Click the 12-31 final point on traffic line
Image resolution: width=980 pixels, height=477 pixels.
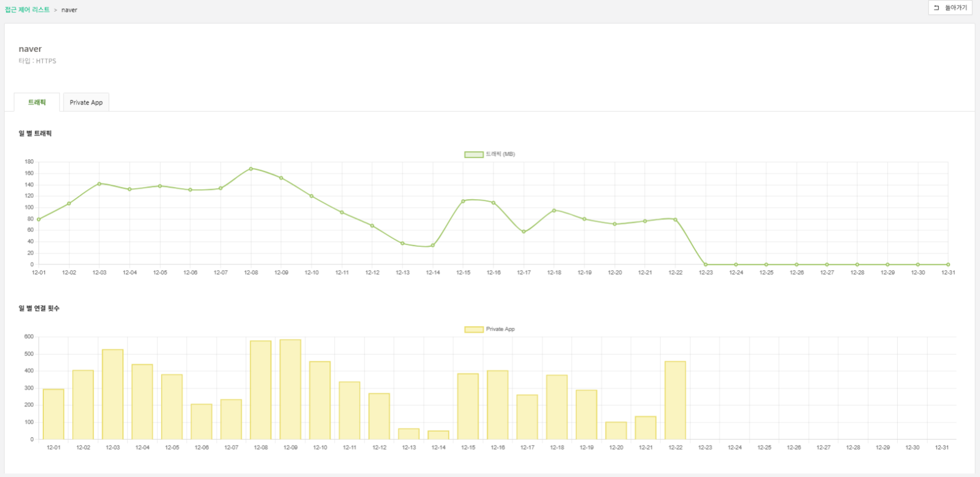click(x=948, y=264)
